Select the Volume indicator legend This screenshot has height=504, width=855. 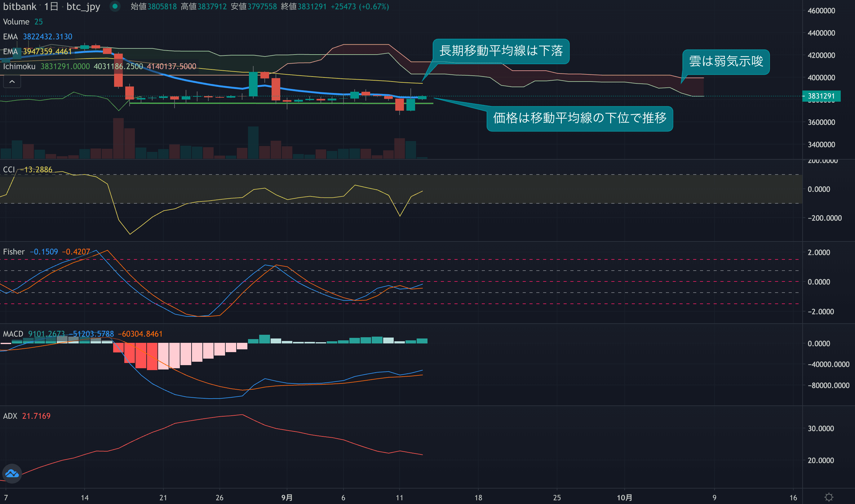16,22
